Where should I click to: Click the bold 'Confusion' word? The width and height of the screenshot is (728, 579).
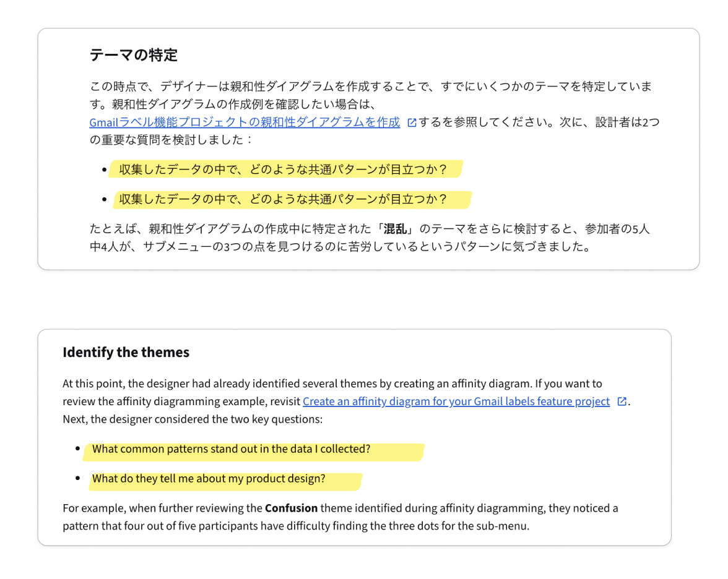click(291, 508)
